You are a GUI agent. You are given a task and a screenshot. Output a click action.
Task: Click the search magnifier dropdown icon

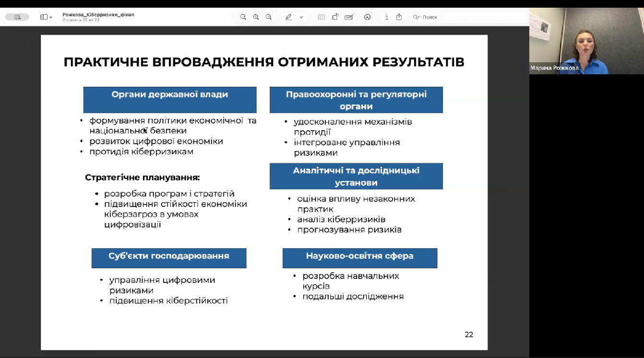(417, 17)
